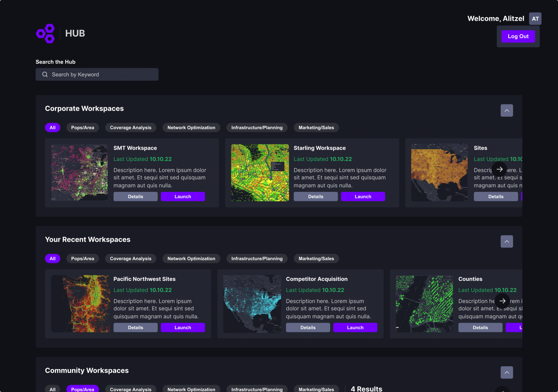Click next arrow in Corporate Workspaces carousel
Image resolution: width=558 pixels, height=392 pixels.
pyautogui.click(x=500, y=169)
